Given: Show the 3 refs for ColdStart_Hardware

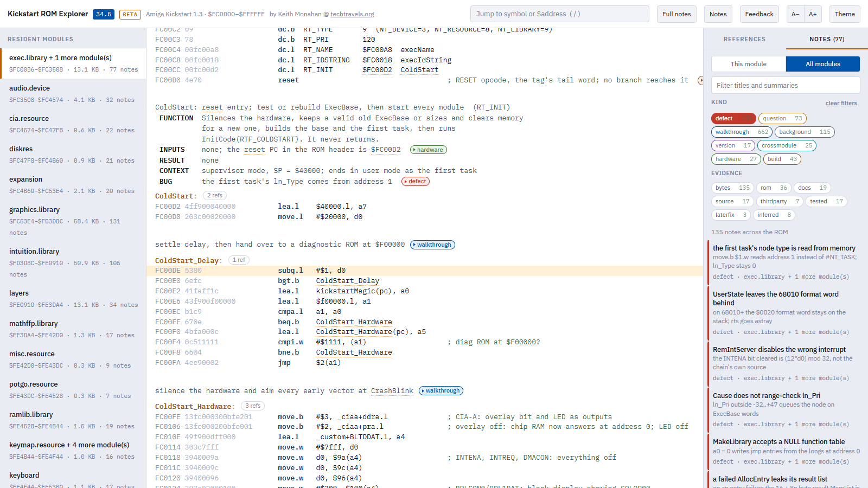Looking at the screenshot, I should [x=253, y=406].
